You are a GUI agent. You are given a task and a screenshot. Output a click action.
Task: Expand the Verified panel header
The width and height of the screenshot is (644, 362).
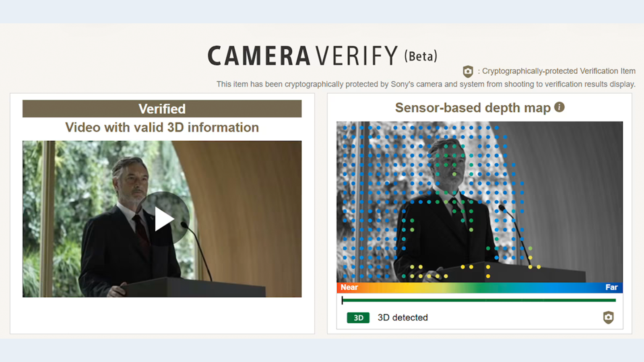tap(162, 109)
